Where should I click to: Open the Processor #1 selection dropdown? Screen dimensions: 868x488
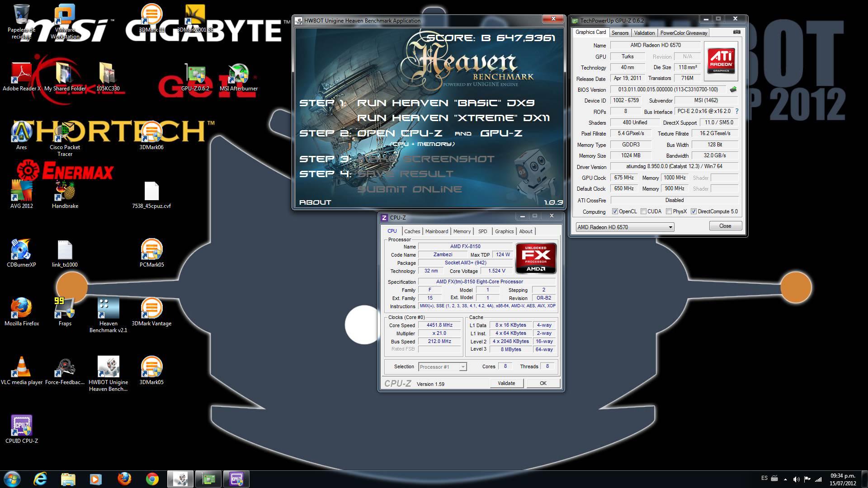[x=442, y=366]
